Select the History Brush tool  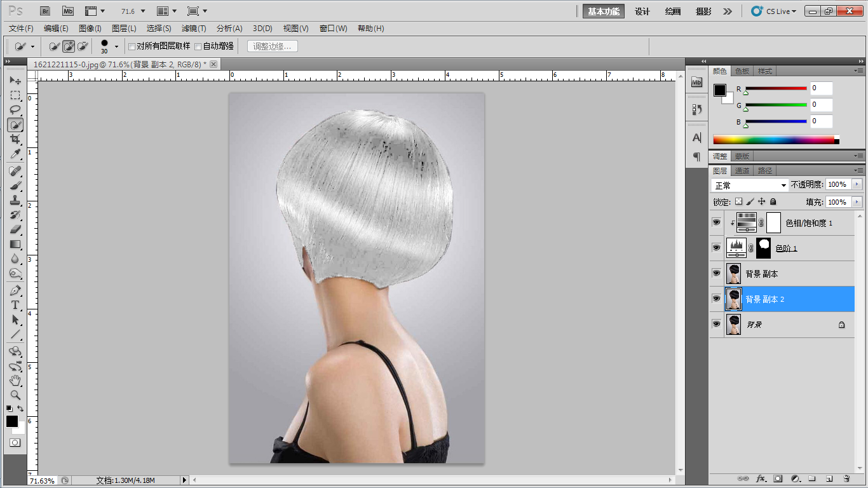pos(15,215)
